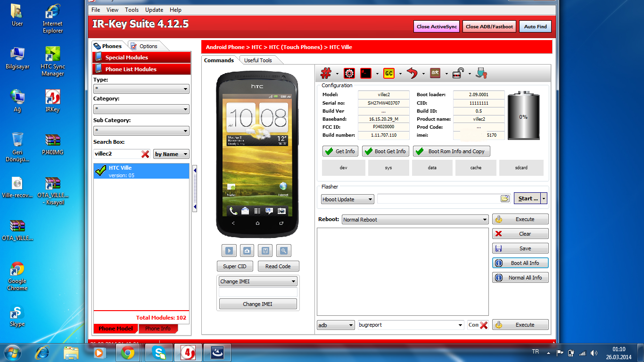This screenshot has width=644, height=362.
Task: Click the Read Code button
Action: tap(278, 266)
